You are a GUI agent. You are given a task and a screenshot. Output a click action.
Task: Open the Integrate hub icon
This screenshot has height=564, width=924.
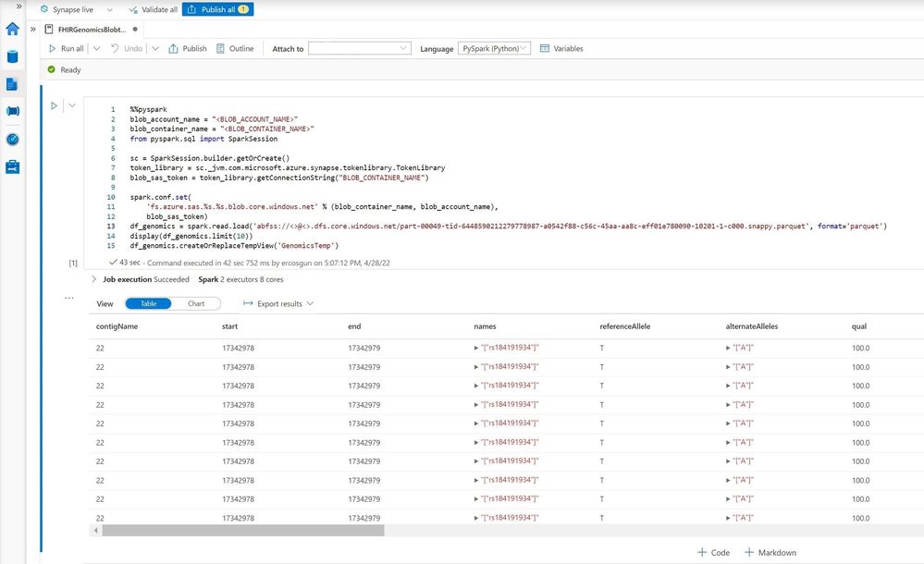(x=12, y=111)
